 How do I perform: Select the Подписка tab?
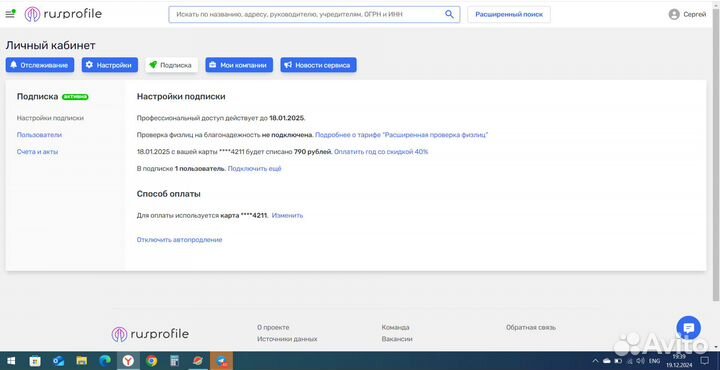171,65
